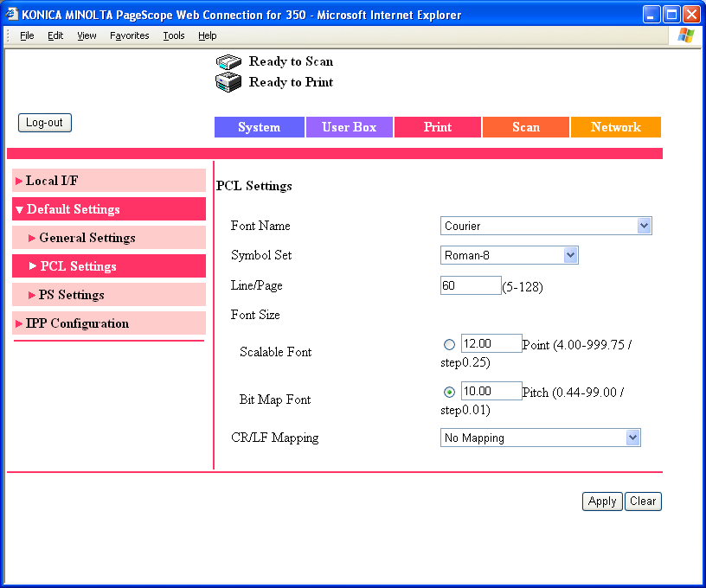Open the Tools menu
706x588 pixels.
174,35
